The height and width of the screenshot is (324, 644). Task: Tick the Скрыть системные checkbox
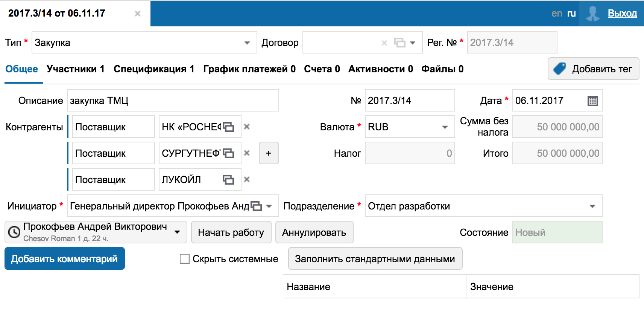(185, 259)
